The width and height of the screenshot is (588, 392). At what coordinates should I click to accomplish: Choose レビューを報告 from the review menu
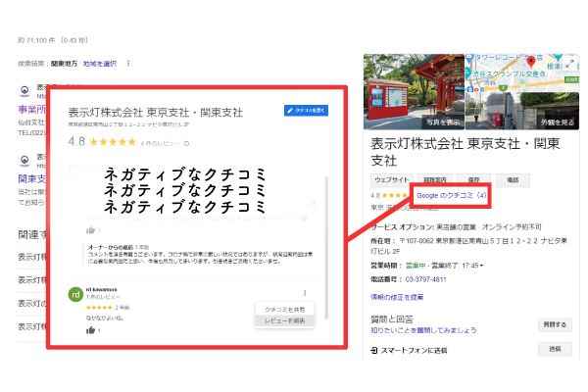tap(284, 320)
